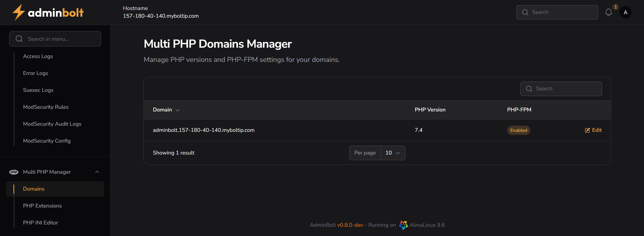This screenshot has height=236, width=644.
Task: Click the user avatar circle
Action: click(x=626, y=12)
